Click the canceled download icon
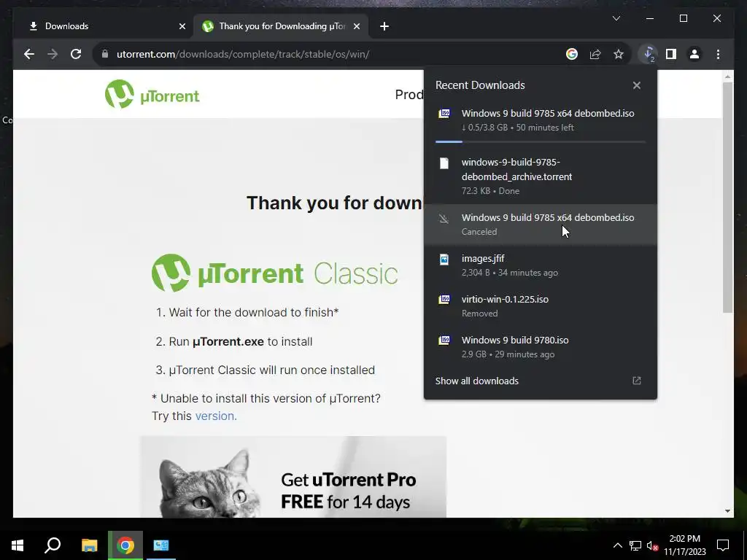 [x=444, y=219]
